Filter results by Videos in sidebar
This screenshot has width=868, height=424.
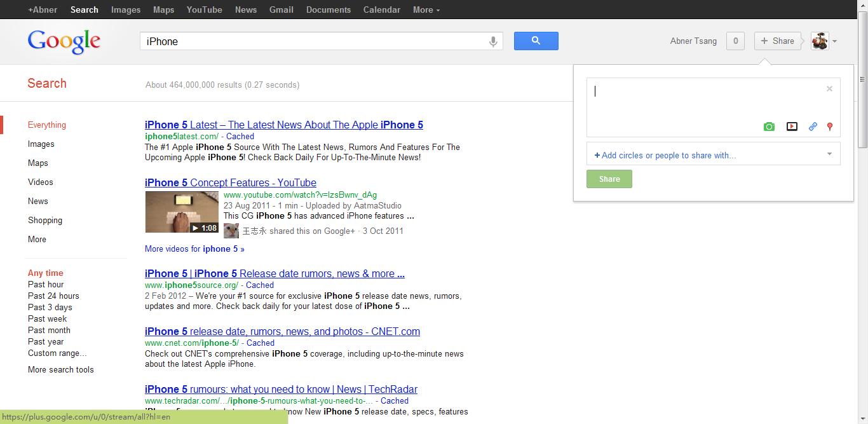tap(41, 182)
